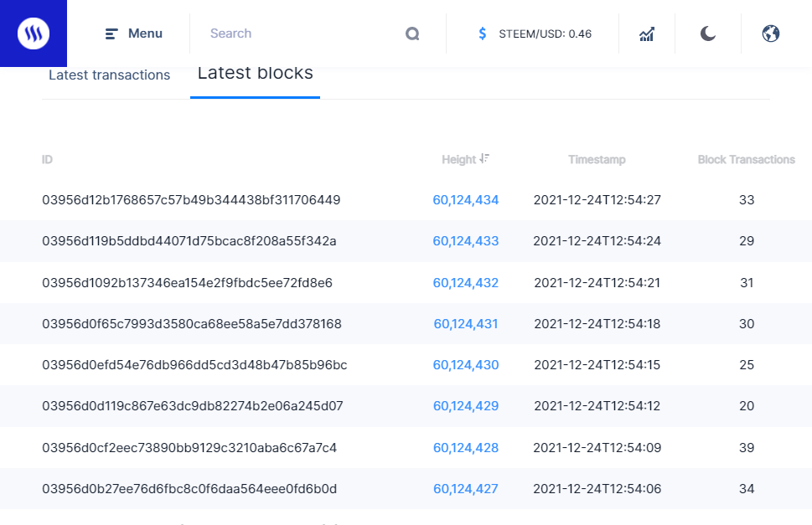This screenshot has height=525, width=812.
Task: Click timestamp 2021-12-24T12:54:21
Action: pyautogui.click(x=597, y=283)
